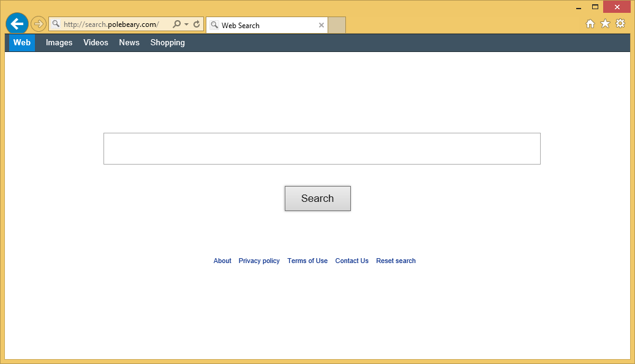Switch to the Shopping search category
This screenshot has height=364, width=635.
point(167,42)
